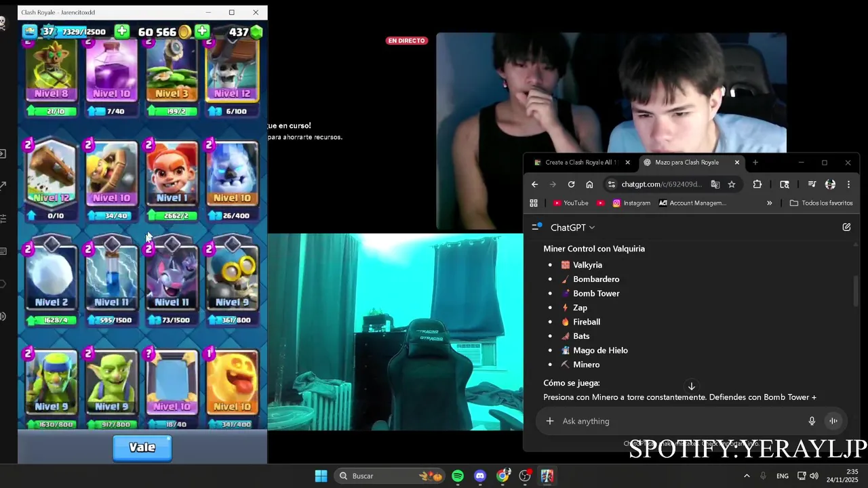Go back in Chrome

click(x=534, y=184)
